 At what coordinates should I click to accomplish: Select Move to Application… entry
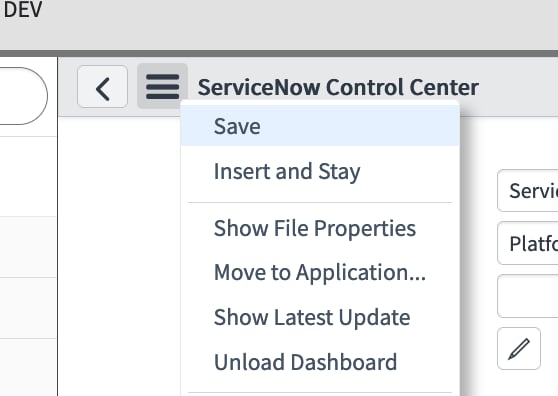(320, 273)
